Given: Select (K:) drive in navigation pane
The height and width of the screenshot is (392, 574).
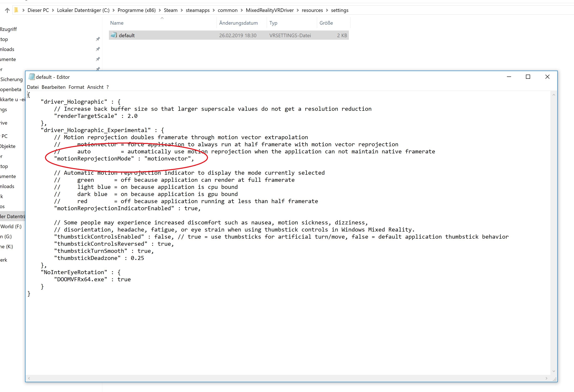Looking at the screenshot, I should pyautogui.click(x=6, y=246).
